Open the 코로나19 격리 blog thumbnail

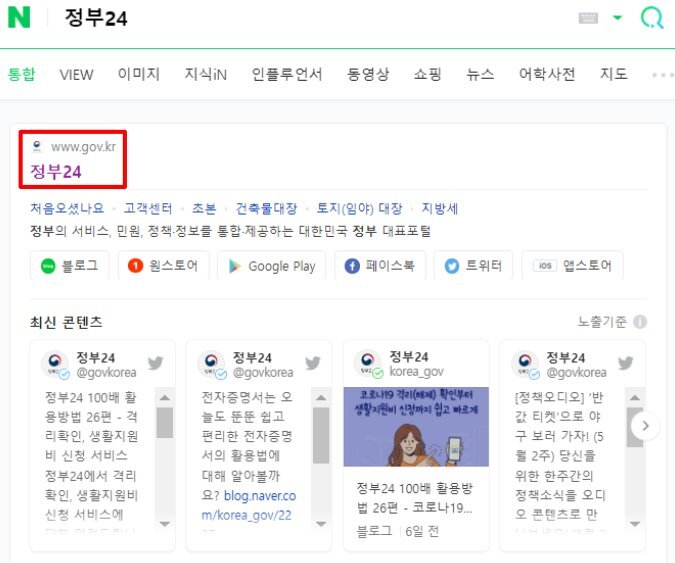tap(416, 427)
